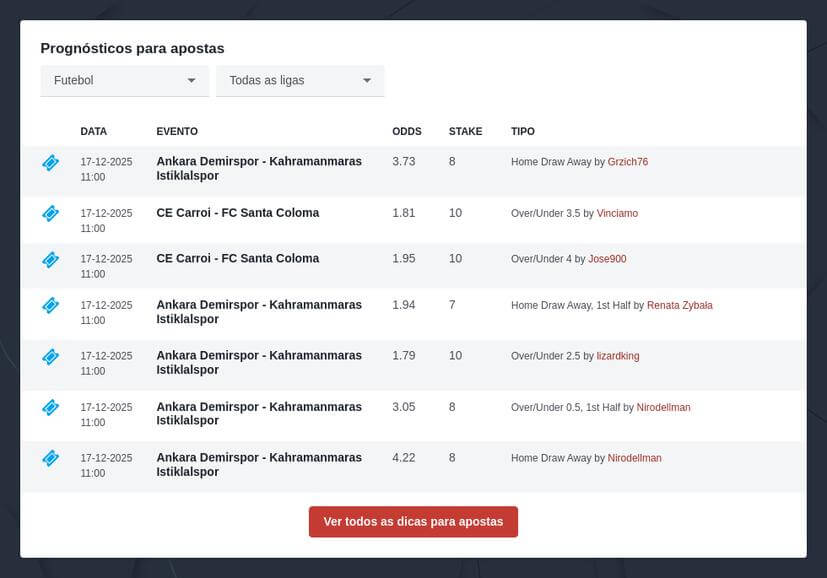Viewport: 827px width, 578px height.
Task: Select the first CE Carroi - FC Santa Coloma event
Action: 238,213
